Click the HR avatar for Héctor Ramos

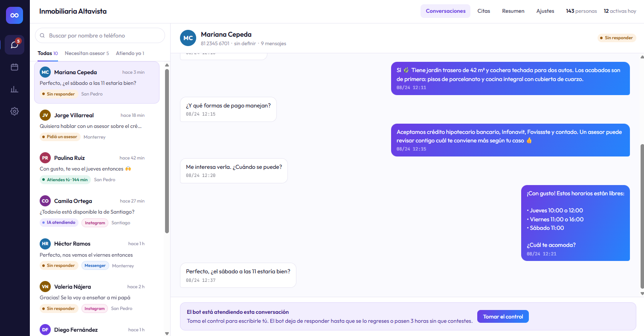45,243
